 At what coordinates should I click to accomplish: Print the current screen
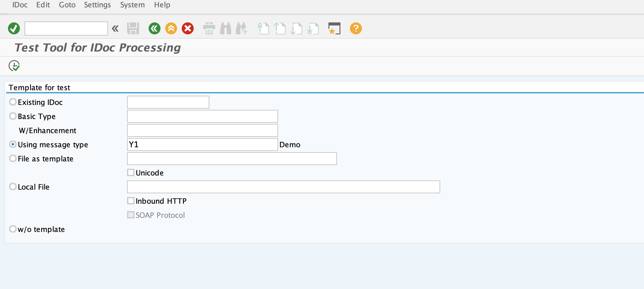coord(209,28)
